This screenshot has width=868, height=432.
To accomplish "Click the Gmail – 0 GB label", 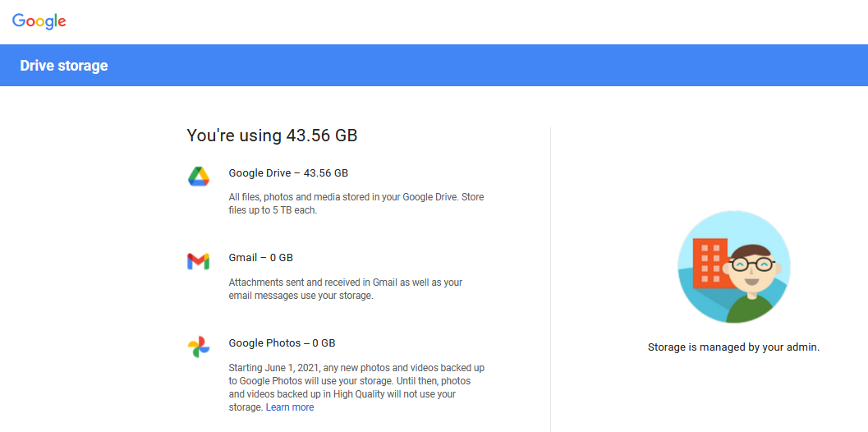I will point(260,258).
